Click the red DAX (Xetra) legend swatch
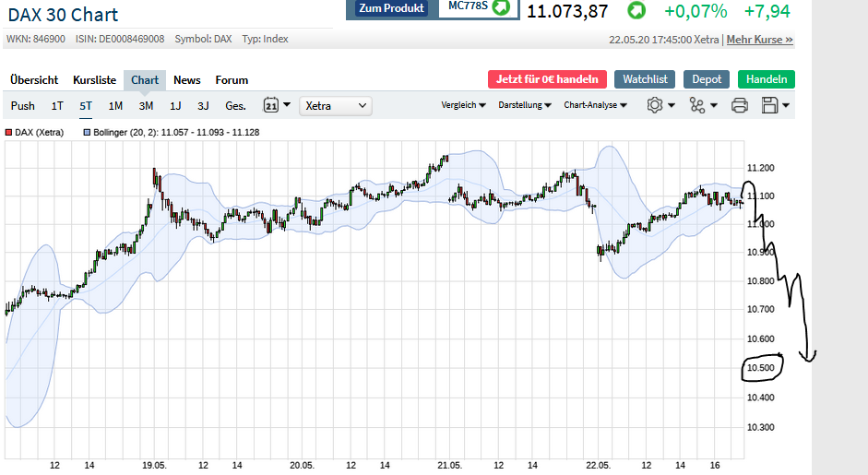The height and width of the screenshot is (475, 868). coord(9,133)
